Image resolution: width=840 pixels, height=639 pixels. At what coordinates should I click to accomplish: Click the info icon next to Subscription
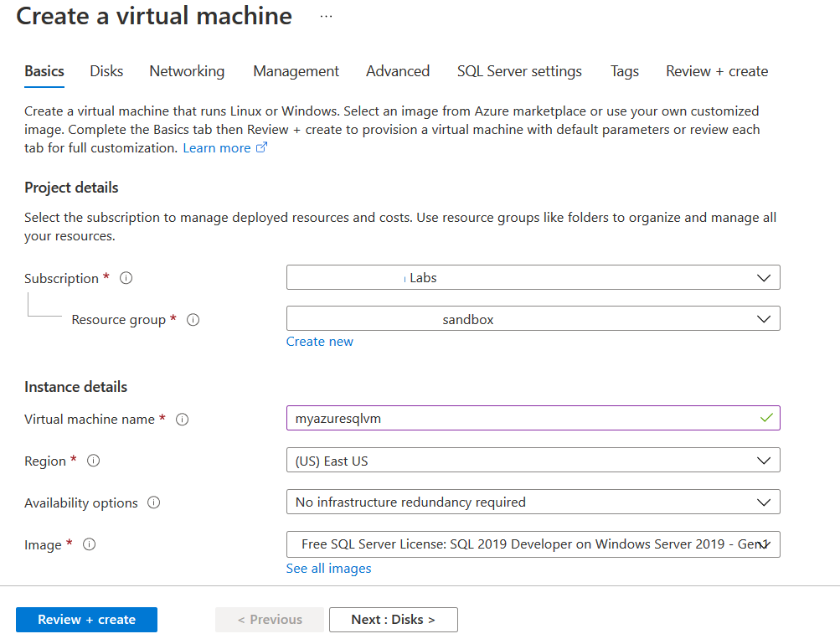click(x=126, y=278)
